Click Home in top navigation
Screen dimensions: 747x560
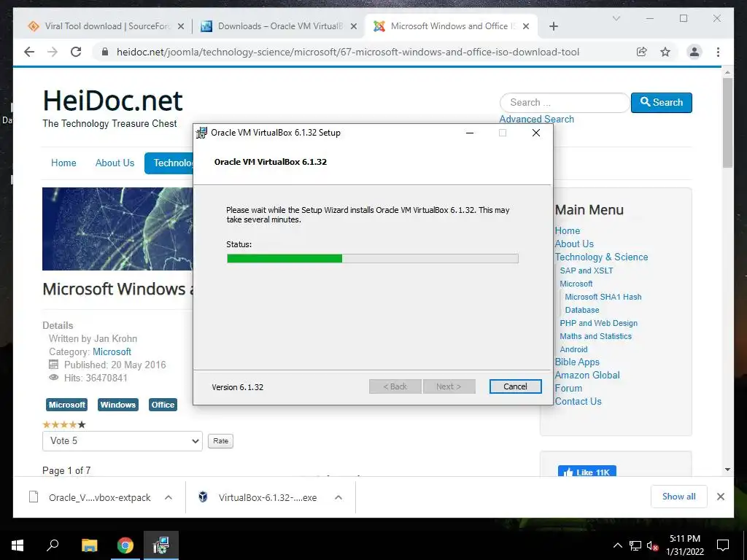(63, 163)
